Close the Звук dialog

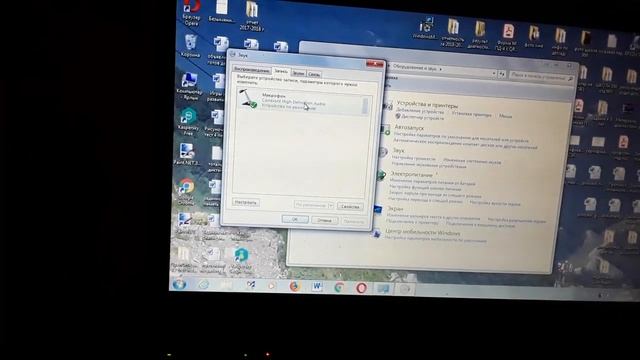click(x=374, y=64)
